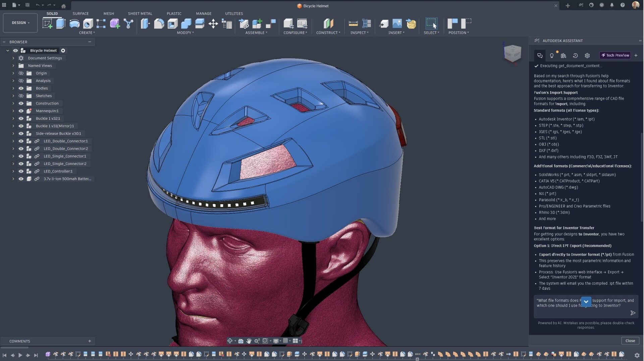Image resolution: width=644 pixels, height=361 pixels.
Task: Open the DESIGN workspace dropdown
Action: coord(20,23)
